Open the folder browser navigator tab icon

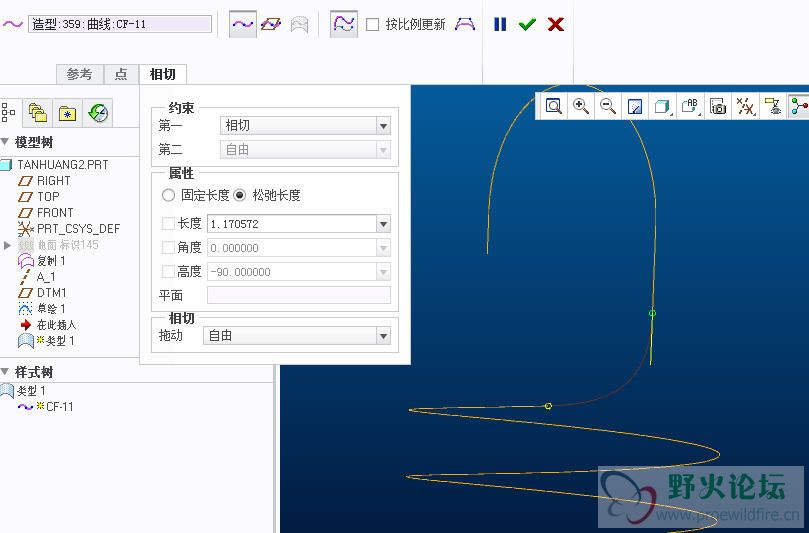click(x=38, y=112)
